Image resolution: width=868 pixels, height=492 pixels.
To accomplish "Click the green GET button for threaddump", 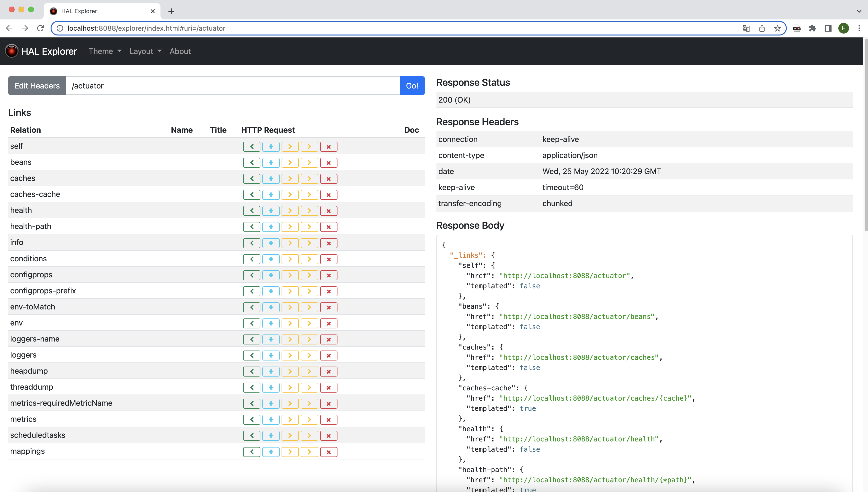I will tap(251, 387).
